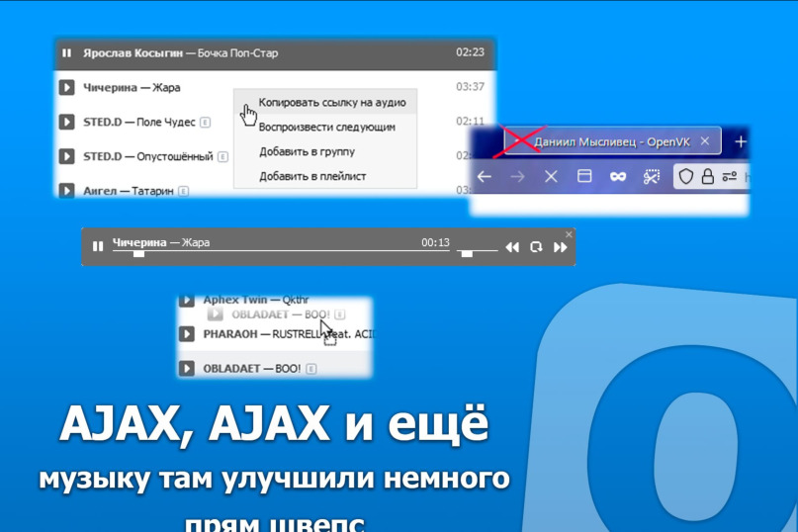This screenshot has height=532, width=798.
Task: Click the private mask icon in browser toolbar
Action: tap(618, 177)
